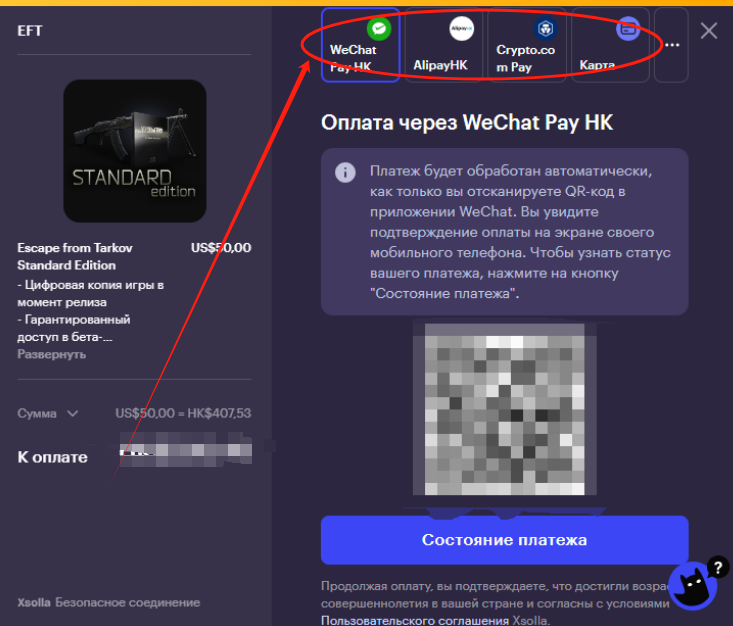Click the bank card icon
This screenshot has height=626, width=733.
coord(628,29)
